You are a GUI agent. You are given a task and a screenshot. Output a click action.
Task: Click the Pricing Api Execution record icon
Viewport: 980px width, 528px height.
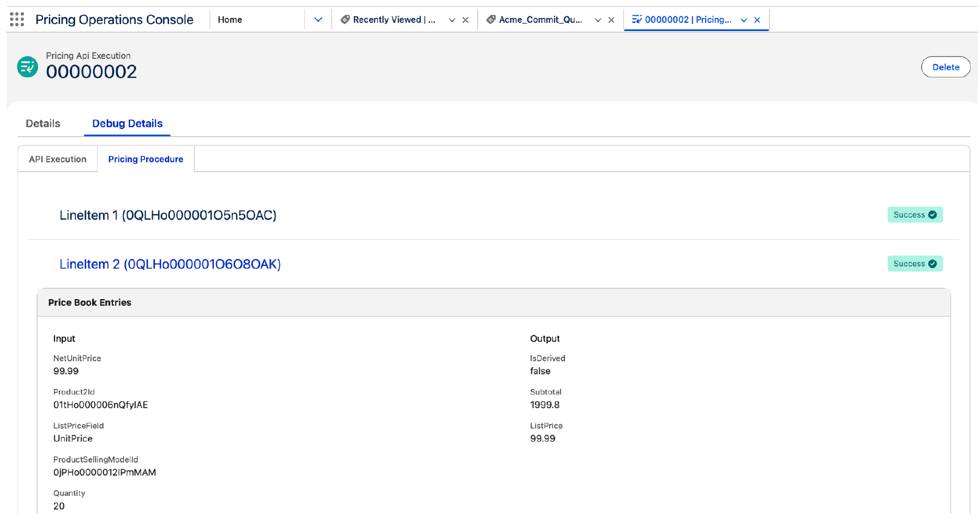(x=27, y=66)
